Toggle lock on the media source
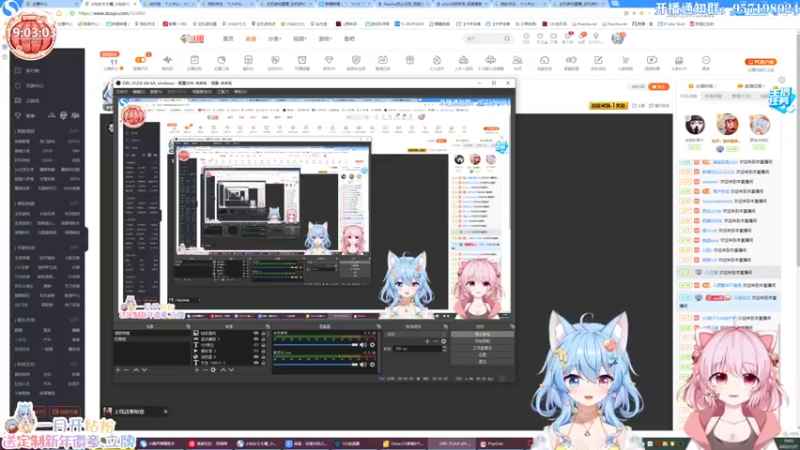 pyautogui.click(x=263, y=351)
